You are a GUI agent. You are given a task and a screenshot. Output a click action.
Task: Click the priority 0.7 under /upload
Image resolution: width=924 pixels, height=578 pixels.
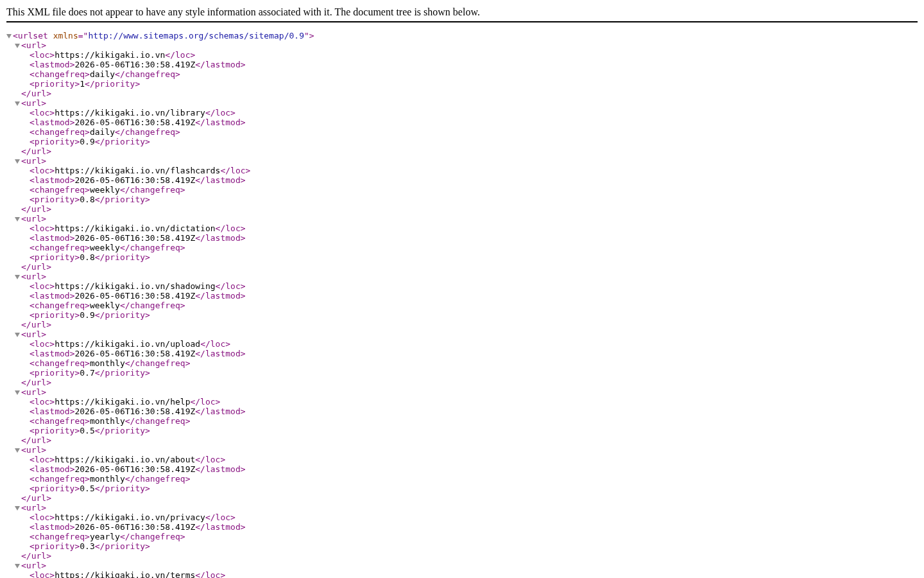pos(87,373)
